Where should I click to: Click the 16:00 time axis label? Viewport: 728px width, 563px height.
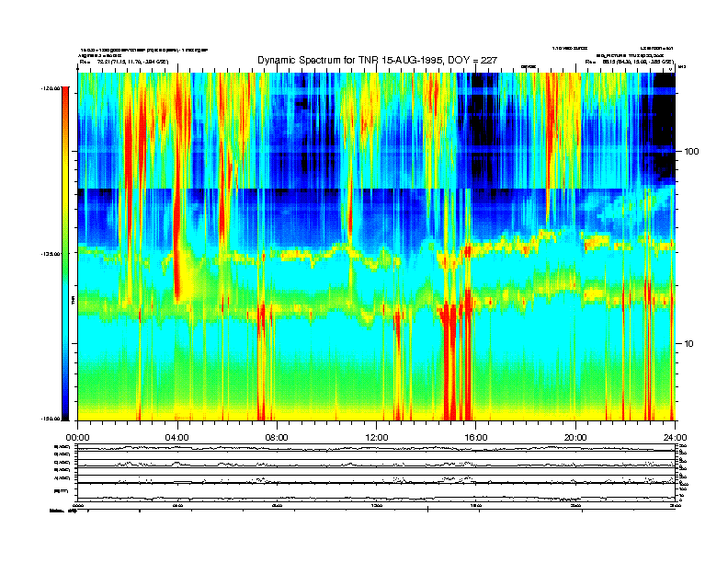pos(476,438)
